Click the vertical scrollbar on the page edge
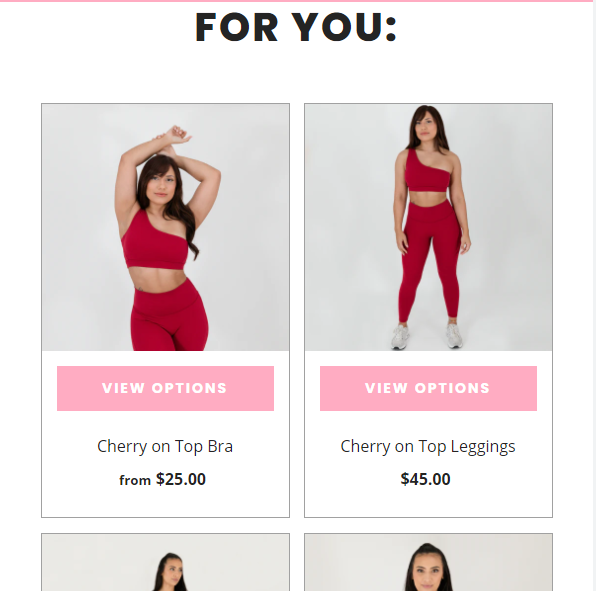 (x=594, y=295)
